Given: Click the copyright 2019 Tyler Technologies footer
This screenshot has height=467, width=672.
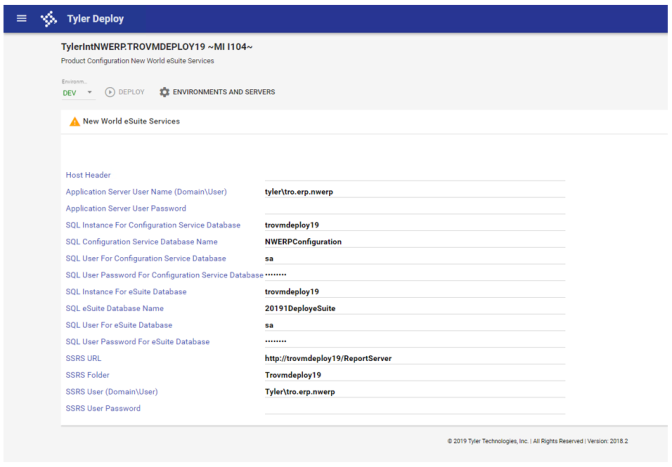Looking at the screenshot, I should [537, 441].
